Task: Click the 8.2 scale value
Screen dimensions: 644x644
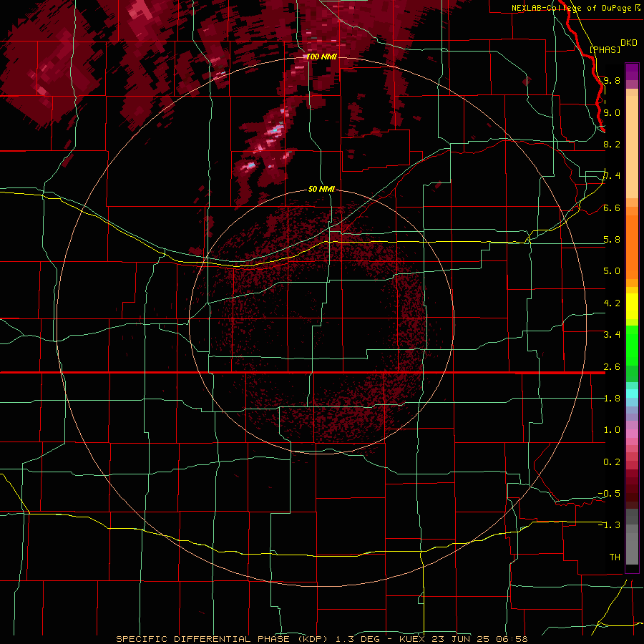Action: click(612, 144)
